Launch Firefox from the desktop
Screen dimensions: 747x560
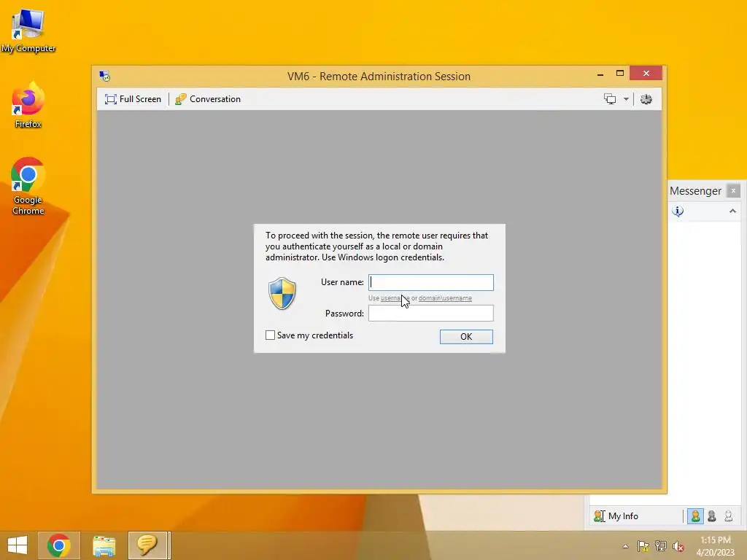click(28, 105)
